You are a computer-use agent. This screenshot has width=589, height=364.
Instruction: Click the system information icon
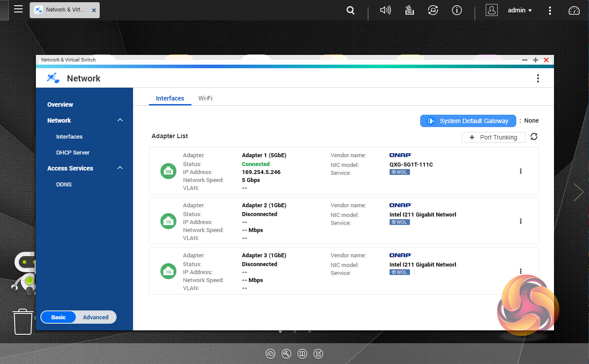tap(457, 10)
